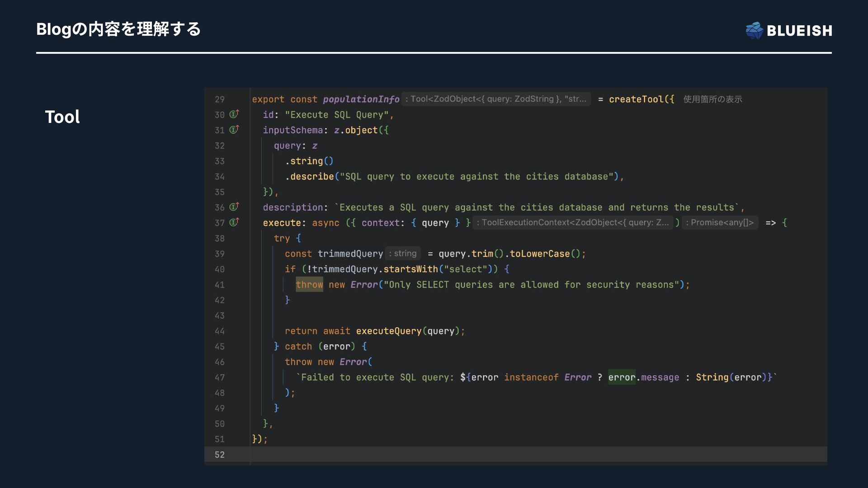The image size is (868, 488).
Task: Click the BLUEISH brand text
Action: coord(799,31)
